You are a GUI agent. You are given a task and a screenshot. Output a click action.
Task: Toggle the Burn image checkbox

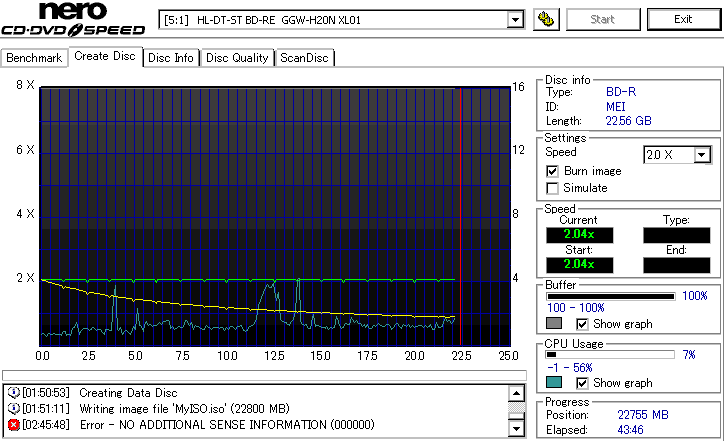[552, 171]
